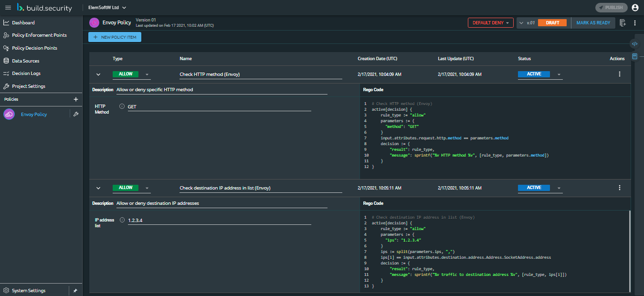Click the IP address list input field
Image resolution: width=644 pixels, height=296 pixels.
(x=219, y=220)
